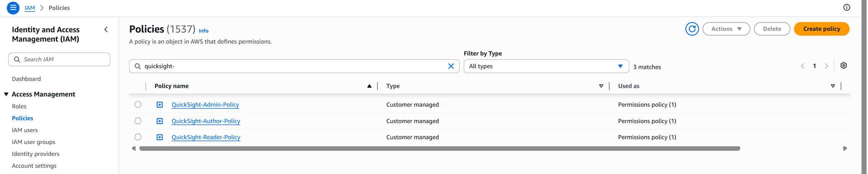
Task: Click the Create policy button
Action: coord(821,29)
